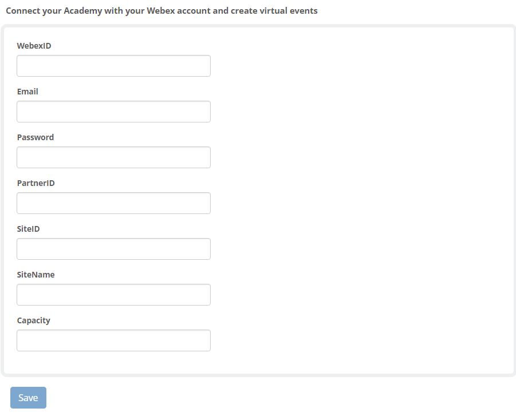Image resolution: width=516 pixels, height=420 pixels.
Task: Focus the Password input field
Action: [x=113, y=157]
